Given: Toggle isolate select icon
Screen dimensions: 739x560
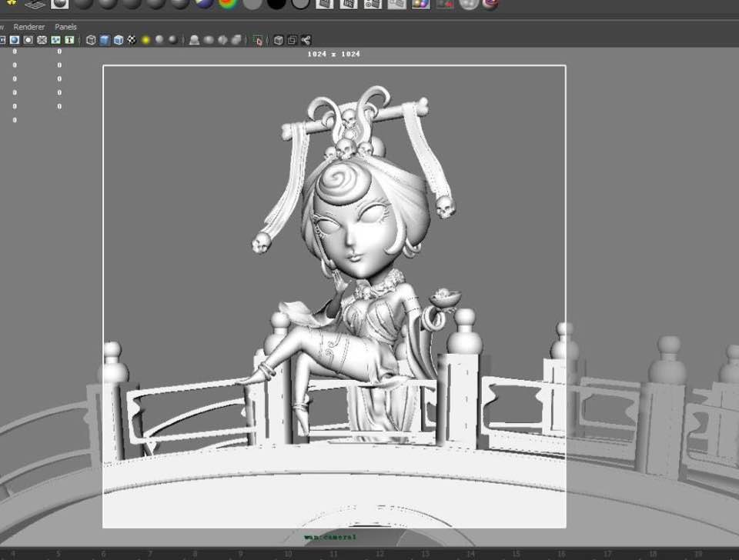Looking at the screenshot, I should pos(257,40).
